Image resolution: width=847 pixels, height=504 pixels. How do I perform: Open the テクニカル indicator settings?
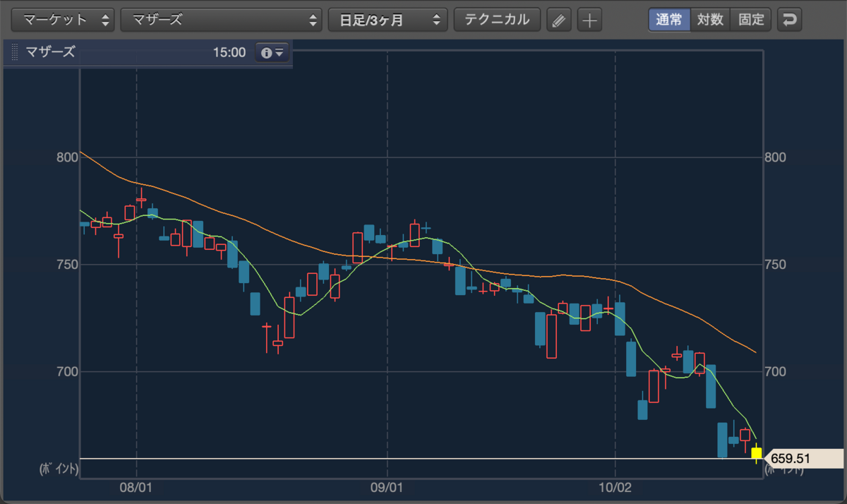[497, 20]
